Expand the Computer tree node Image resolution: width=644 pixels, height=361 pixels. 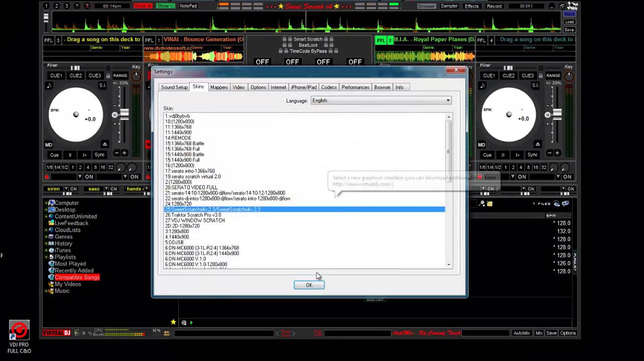point(46,203)
